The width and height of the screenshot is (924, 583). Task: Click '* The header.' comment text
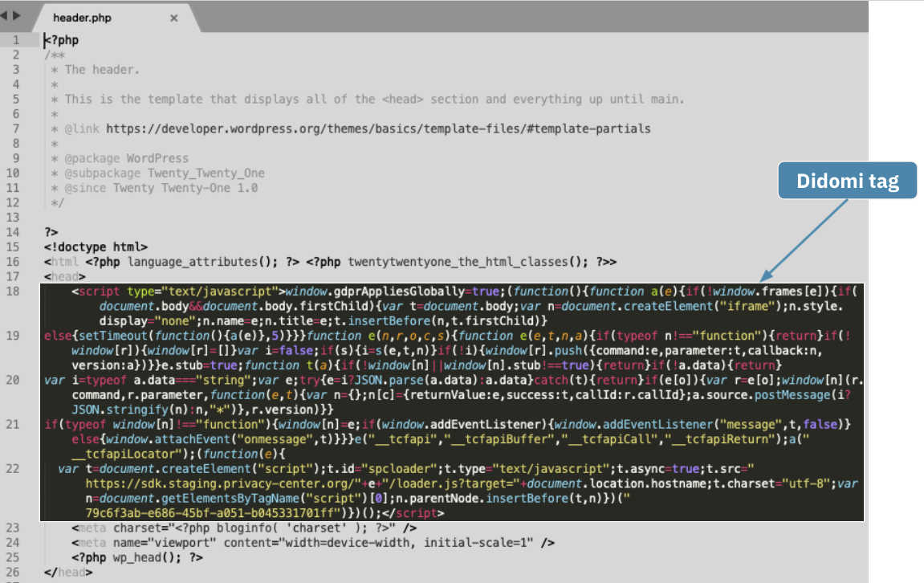tap(96, 70)
